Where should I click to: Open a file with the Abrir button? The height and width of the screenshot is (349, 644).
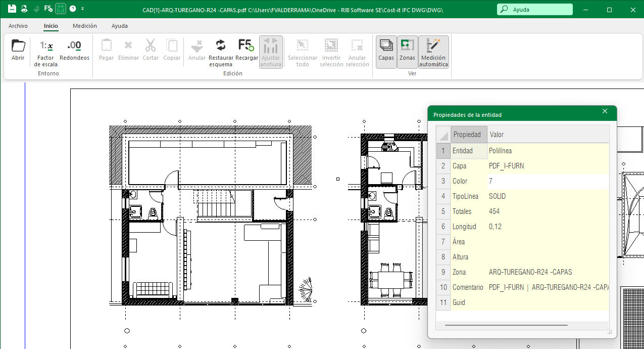tap(18, 50)
